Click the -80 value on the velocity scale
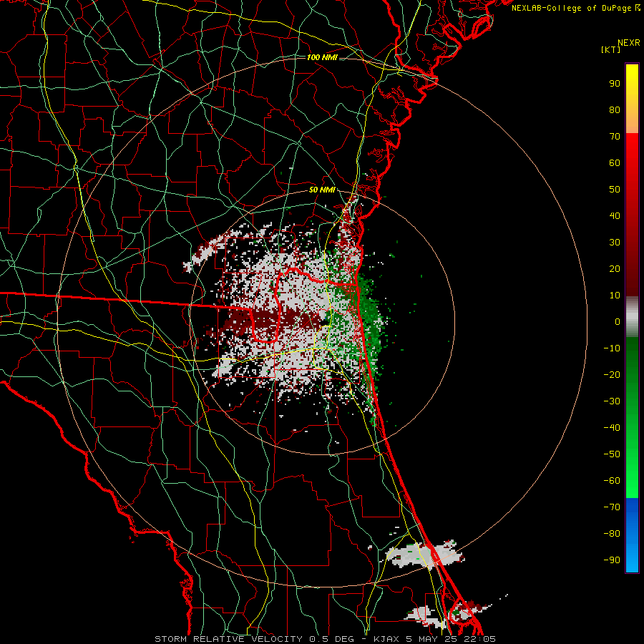The width and height of the screenshot is (644, 644). click(612, 534)
